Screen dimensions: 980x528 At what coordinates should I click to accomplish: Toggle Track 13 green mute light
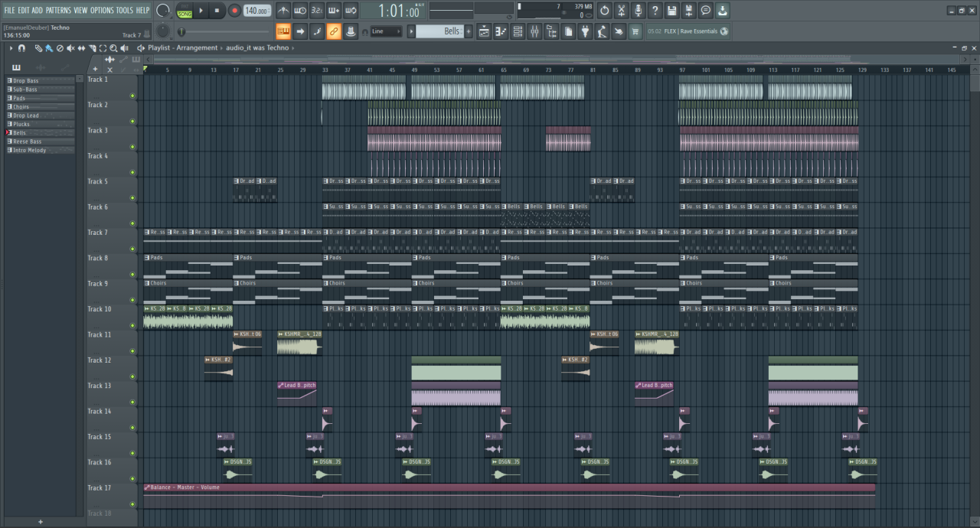tap(132, 402)
